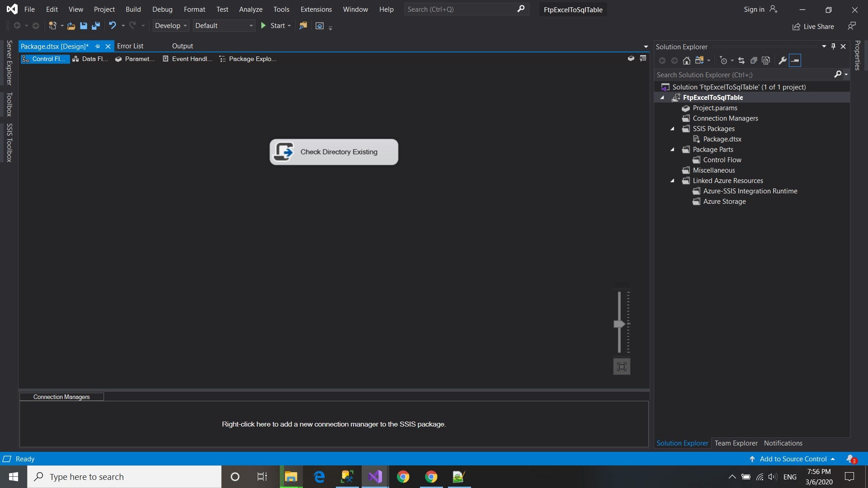Select the Check Directory Existing task
This screenshot has width=868, height=488.
click(334, 152)
